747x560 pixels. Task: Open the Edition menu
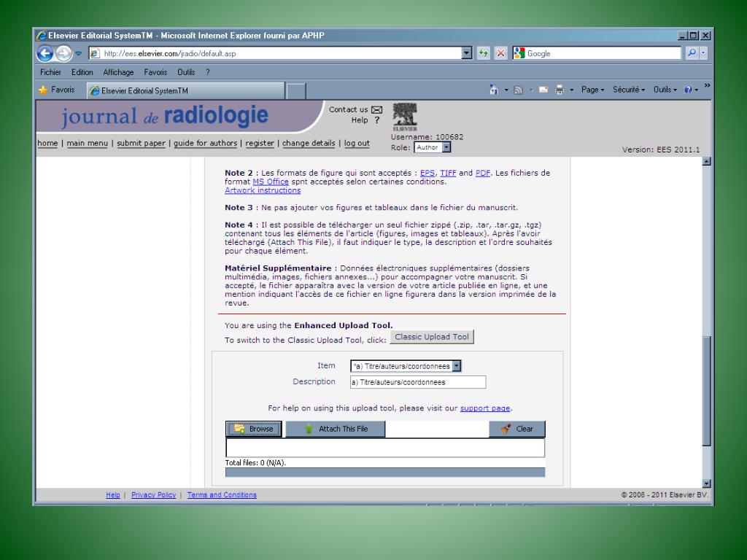click(x=82, y=72)
